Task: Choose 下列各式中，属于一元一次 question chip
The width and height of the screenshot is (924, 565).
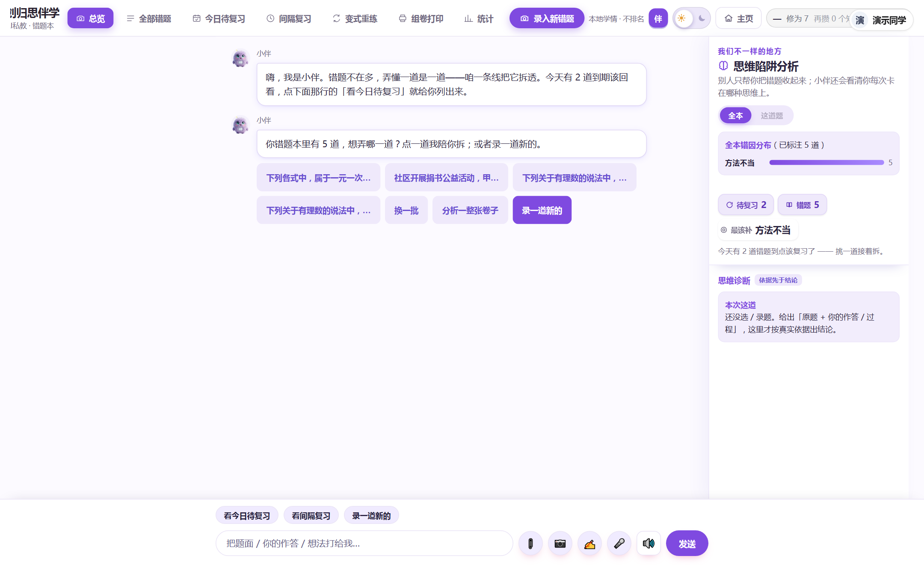Action: coord(318,178)
